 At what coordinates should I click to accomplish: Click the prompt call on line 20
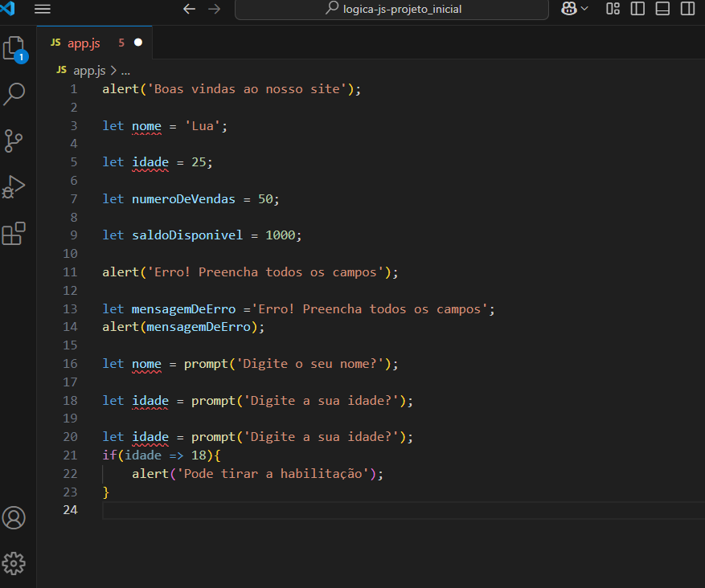click(214, 437)
